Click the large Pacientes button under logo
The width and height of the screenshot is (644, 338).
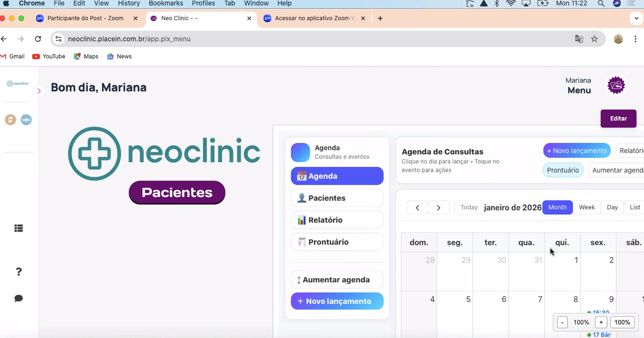pos(177,192)
